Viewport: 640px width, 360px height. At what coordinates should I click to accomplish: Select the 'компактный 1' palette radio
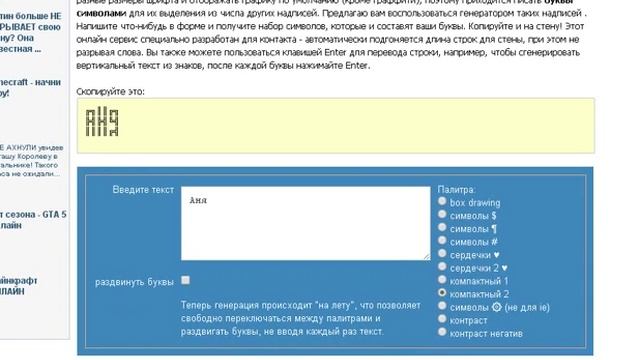[442, 280]
